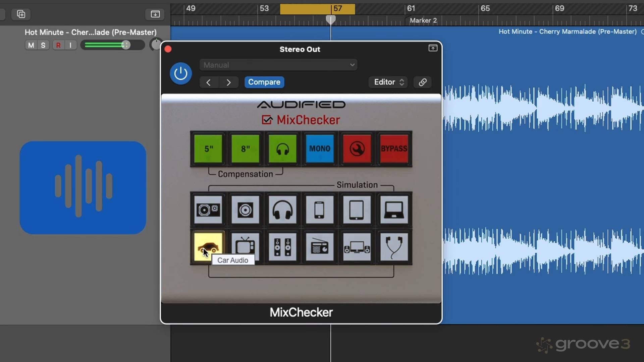Screen dimensions: 644x362
Task: Go to the next preset arrow
Action: (228, 82)
